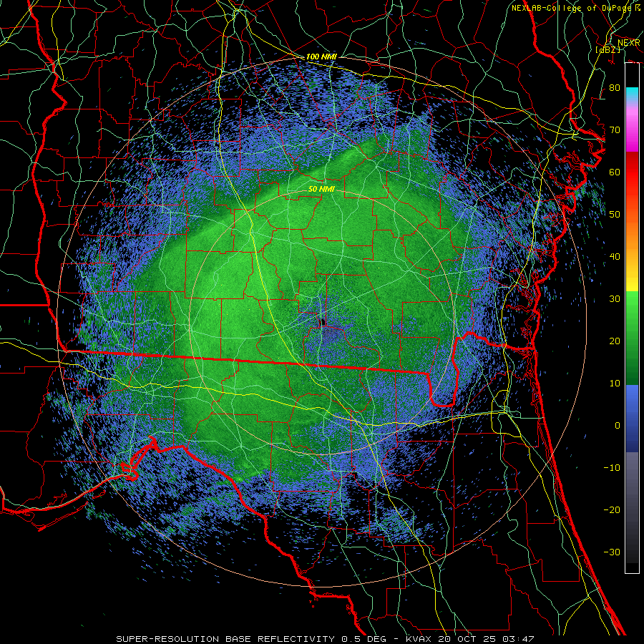Click the -10 value on the dBZ scale
This screenshot has width=644, height=644.
click(612, 468)
